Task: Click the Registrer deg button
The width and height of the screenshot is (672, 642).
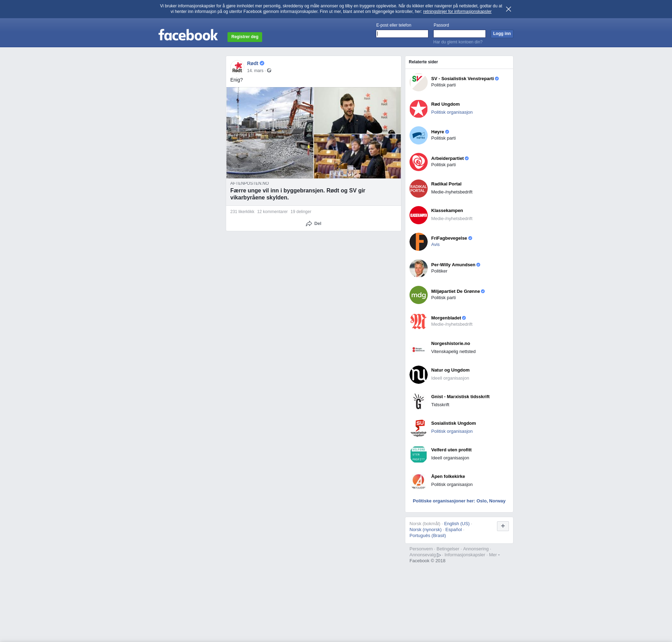Action: [245, 37]
